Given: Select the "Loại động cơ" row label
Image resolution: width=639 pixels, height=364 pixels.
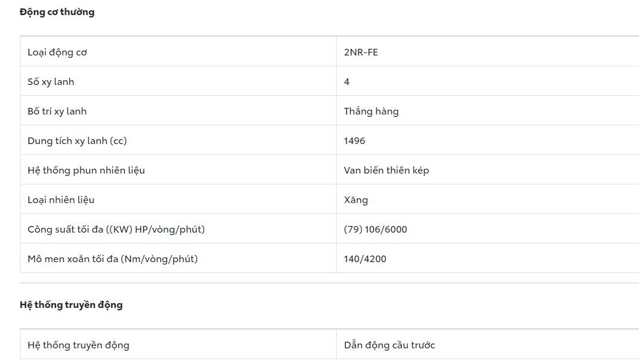Looking at the screenshot, I should [x=57, y=52].
